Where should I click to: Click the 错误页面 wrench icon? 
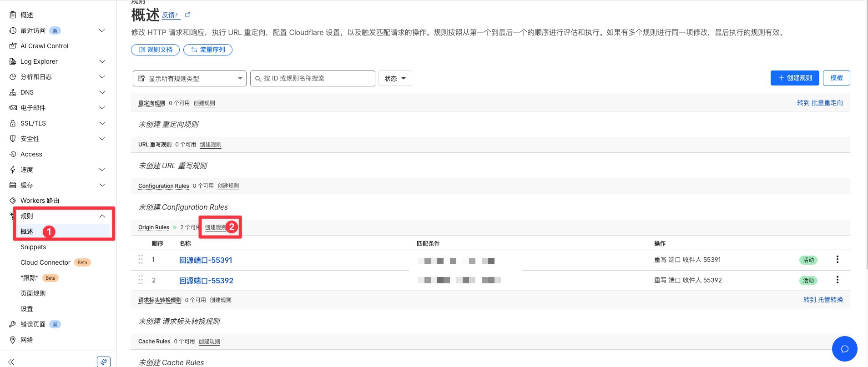(x=13, y=324)
